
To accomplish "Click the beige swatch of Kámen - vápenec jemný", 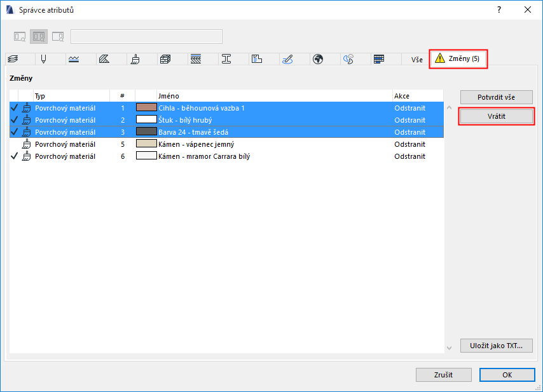I will 146,144.
